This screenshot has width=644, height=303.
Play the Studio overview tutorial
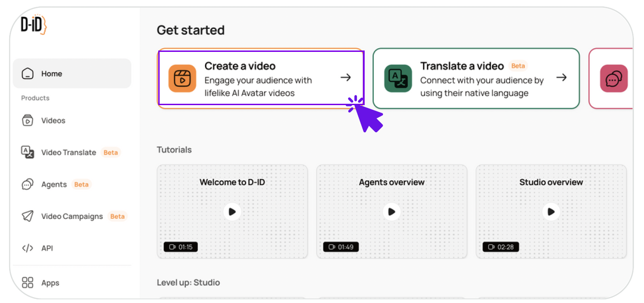tap(551, 212)
